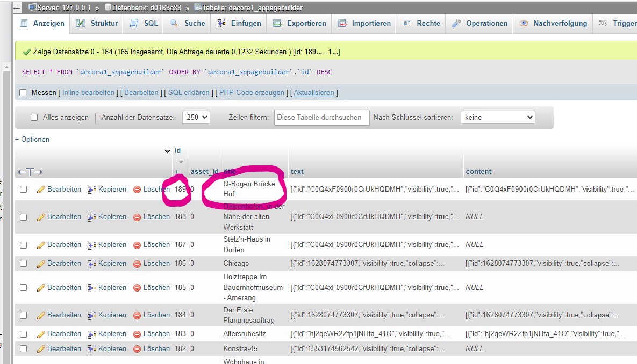Click the Exportieren tab icon

[277, 23]
